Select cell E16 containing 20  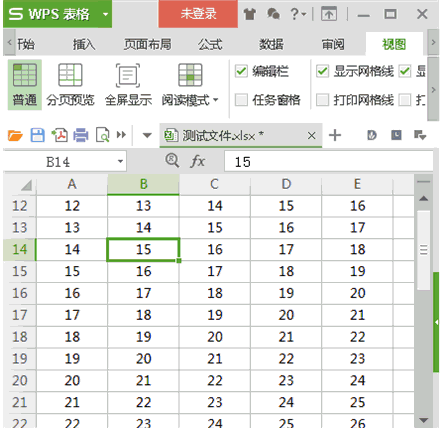357,293
